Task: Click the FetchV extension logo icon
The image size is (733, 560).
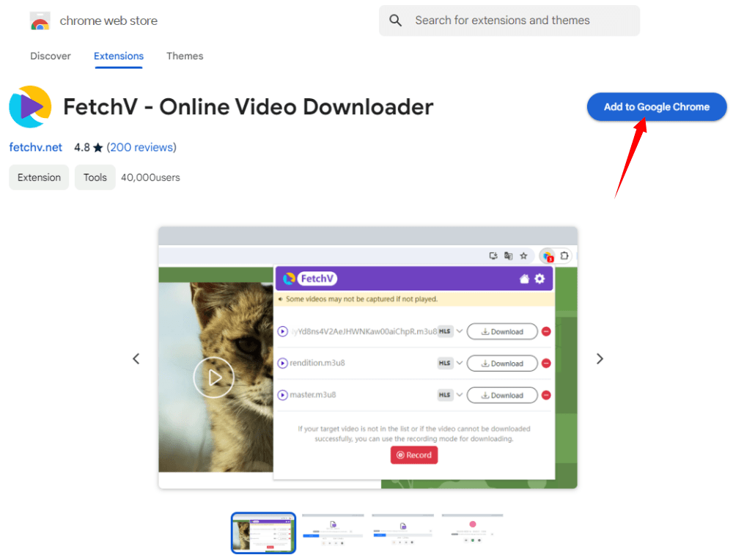Action: click(x=30, y=107)
